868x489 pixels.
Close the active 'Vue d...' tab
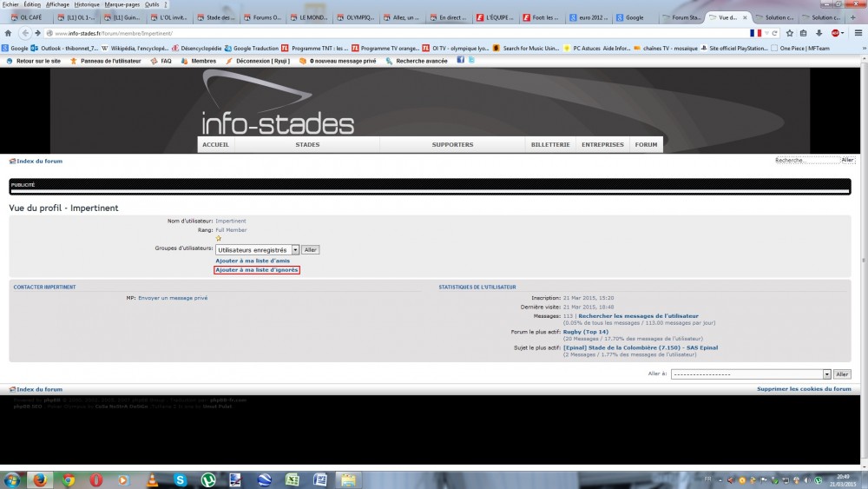pyautogui.click(x=745, y=17)
